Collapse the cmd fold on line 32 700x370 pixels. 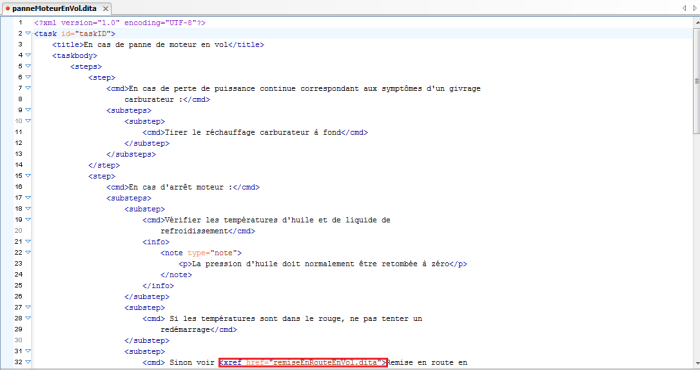(28, 362)
